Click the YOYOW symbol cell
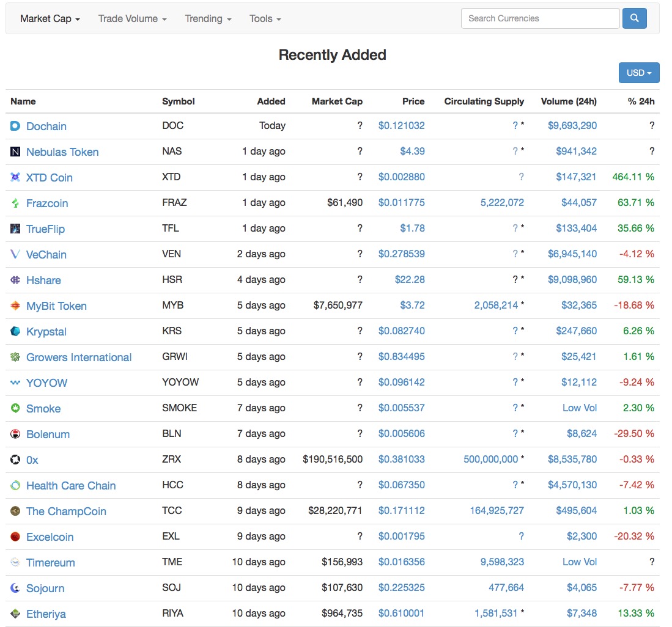The height and width of the screenshot is (627, 672). [x=180, y=382]
